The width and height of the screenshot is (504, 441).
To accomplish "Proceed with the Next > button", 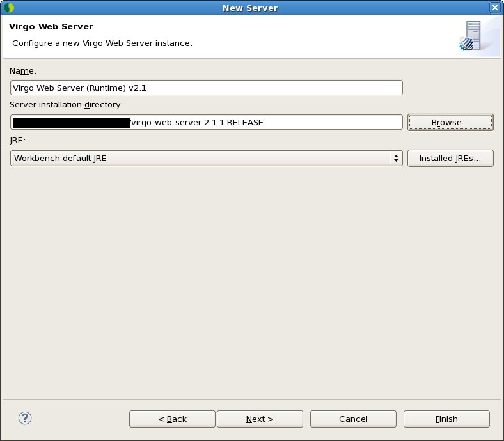I will [x=260, y=419].
